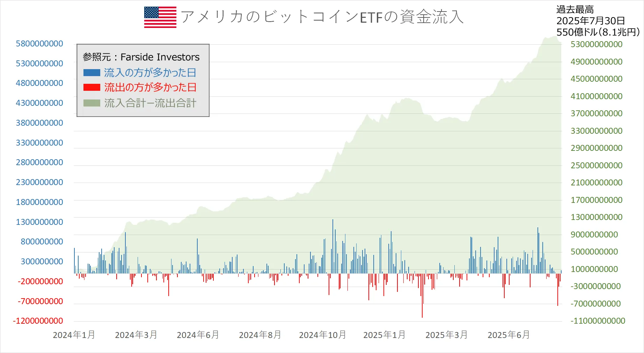644x353 pixels.
Task: Click the tallest blue inflow bar near 2024年10月
Action: click(x=332, y=244)
